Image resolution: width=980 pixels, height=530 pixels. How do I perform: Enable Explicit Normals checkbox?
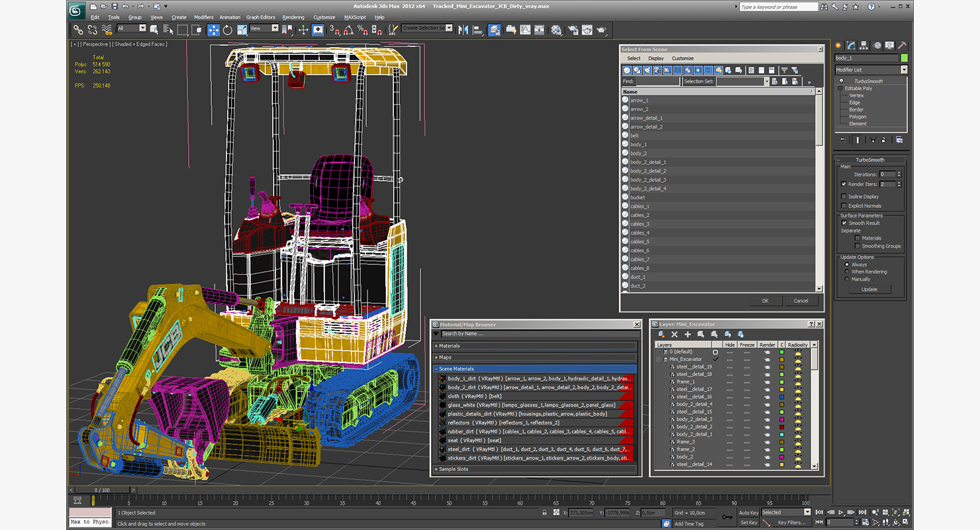844,206
